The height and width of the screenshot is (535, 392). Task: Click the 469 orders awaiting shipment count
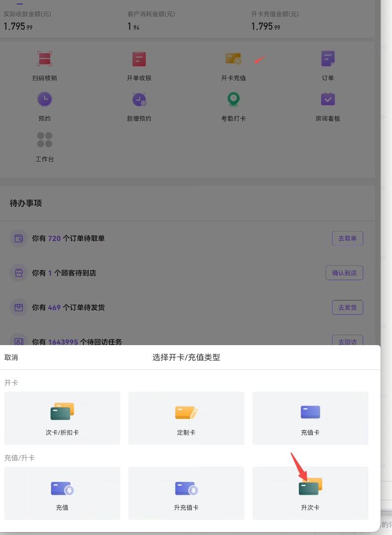[54, 307]
